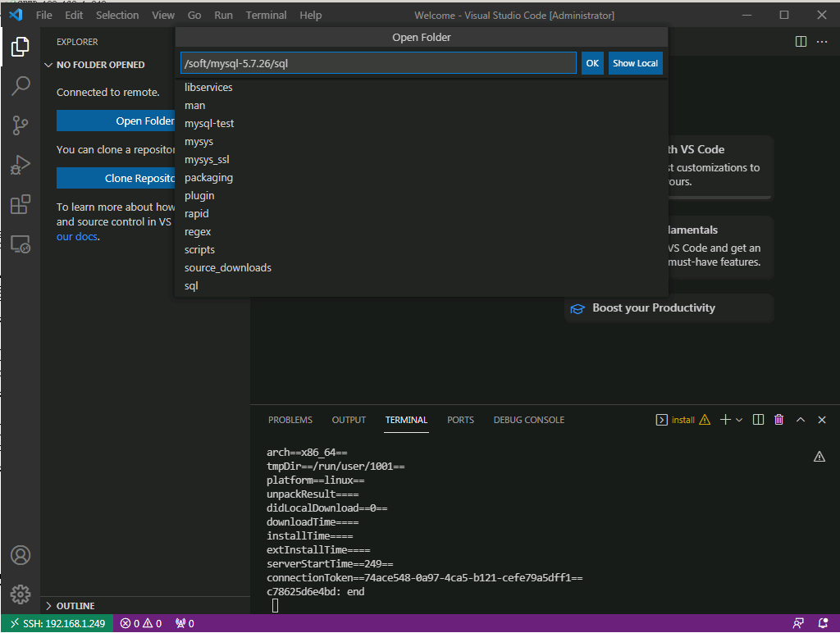Click SSH: 192.168.1.249 remote indicator
Screen dimensions: 840x633
[x=57, y=623]
